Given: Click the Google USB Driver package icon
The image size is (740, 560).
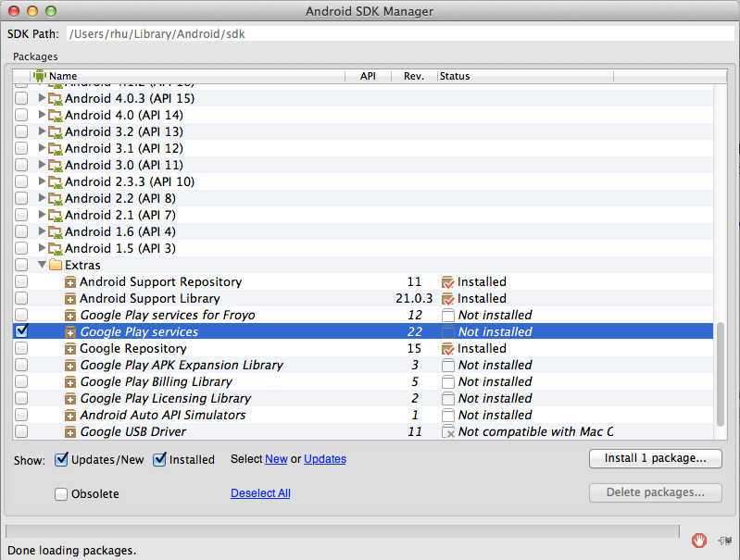Looking at the screenshot, I should coord(69,432).
